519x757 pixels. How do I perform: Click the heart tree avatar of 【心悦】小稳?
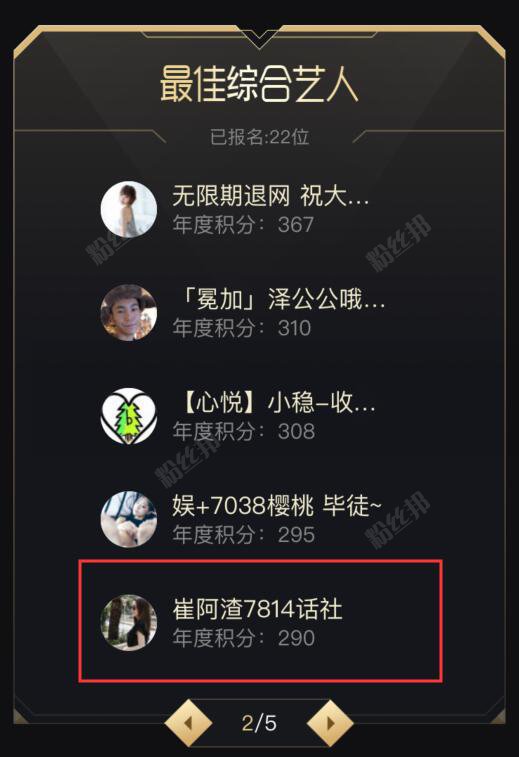pos(128,416)
